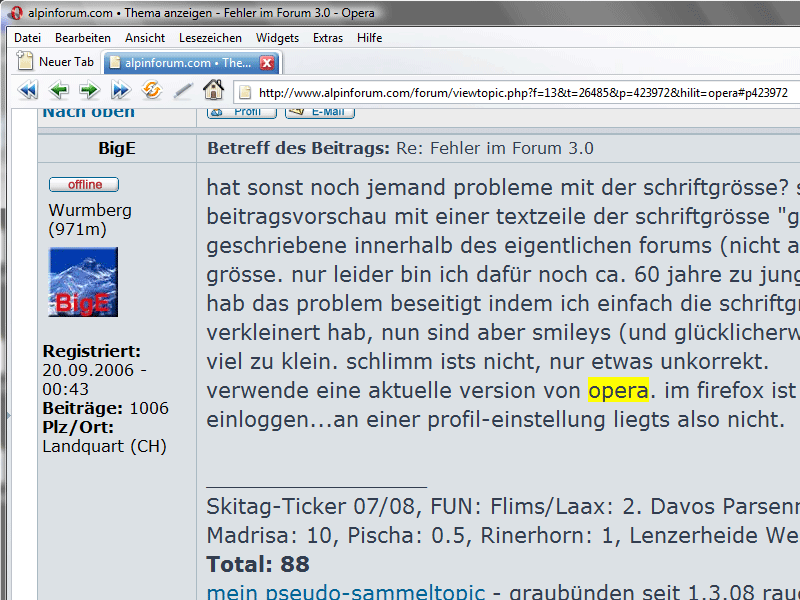Go forward using the green right arrow
Image resolution: width=800 pixels, height=600 pixels.
click(89, 91)
